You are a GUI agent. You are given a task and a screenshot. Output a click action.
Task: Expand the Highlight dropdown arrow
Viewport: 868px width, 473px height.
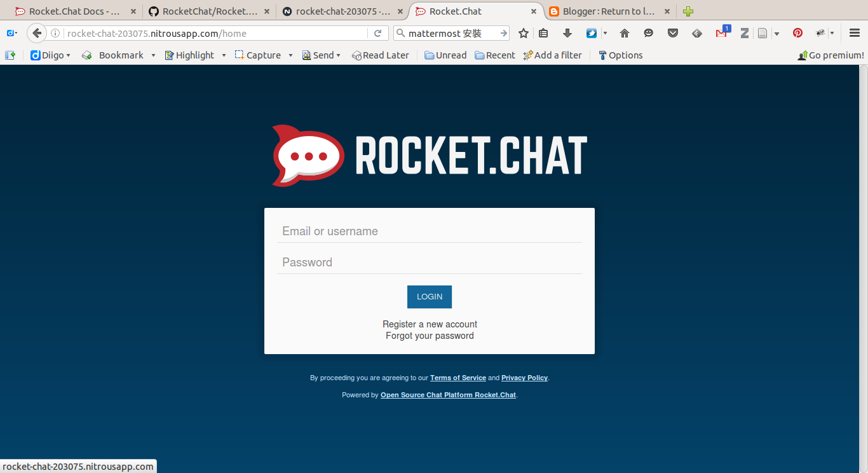pos(224,55)
